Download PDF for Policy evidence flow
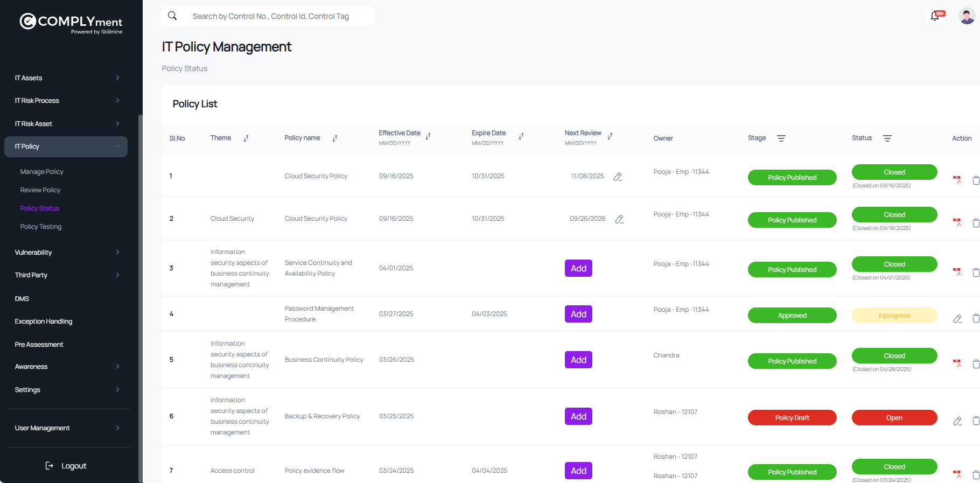The height and width of the screenshot is (483, 980). coord(957,474)
